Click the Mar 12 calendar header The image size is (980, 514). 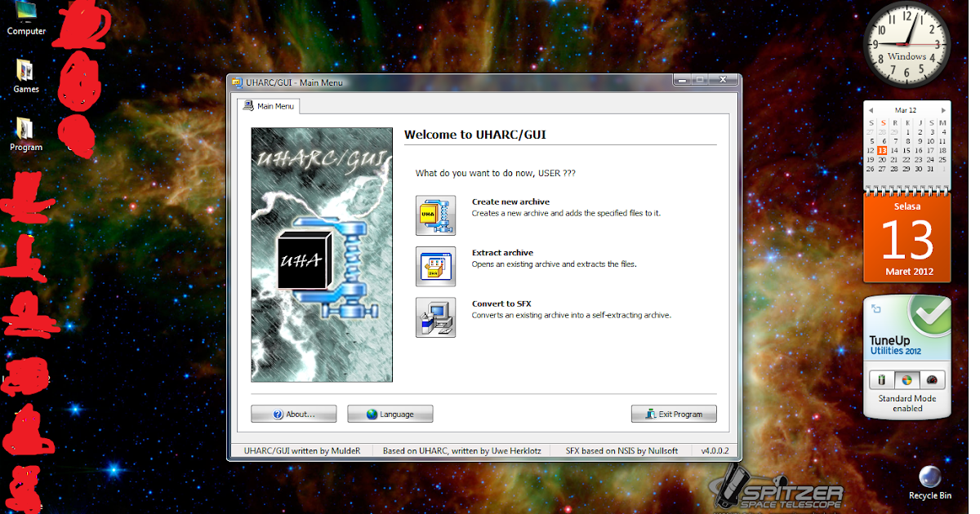coord(906,110)
